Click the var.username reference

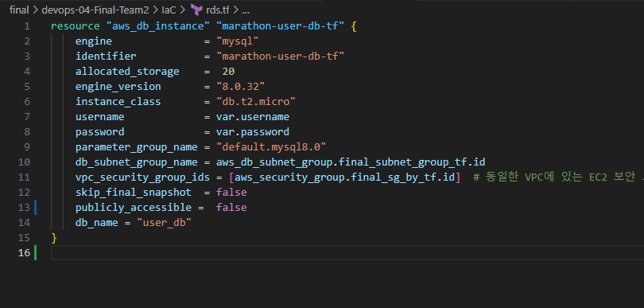253,117
